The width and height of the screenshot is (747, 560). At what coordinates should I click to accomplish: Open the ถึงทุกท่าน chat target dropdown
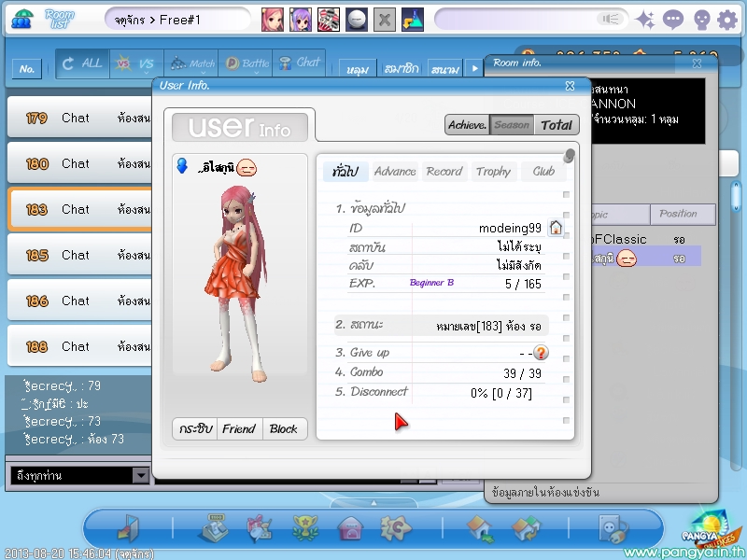[x=141, y=475]
